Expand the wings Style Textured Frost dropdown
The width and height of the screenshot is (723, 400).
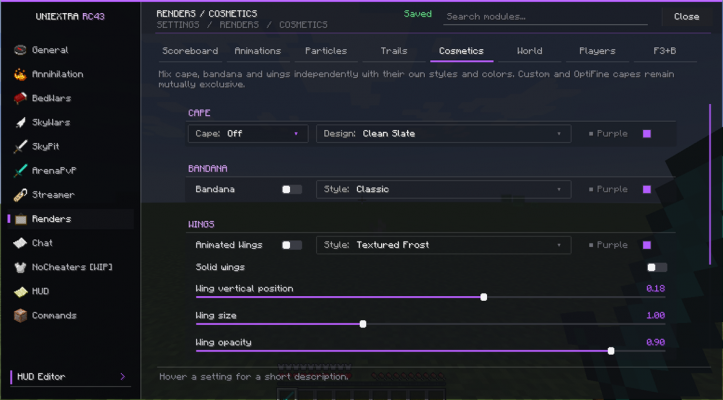tap(444, 245)
